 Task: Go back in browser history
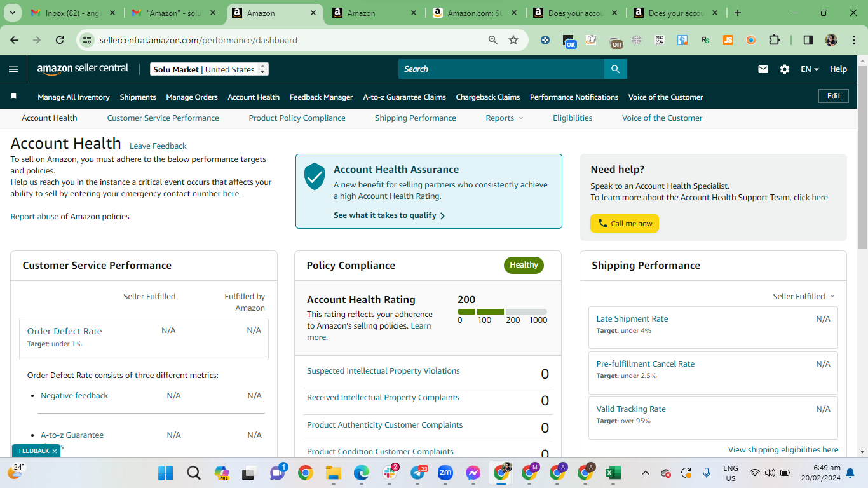(14, 40)
